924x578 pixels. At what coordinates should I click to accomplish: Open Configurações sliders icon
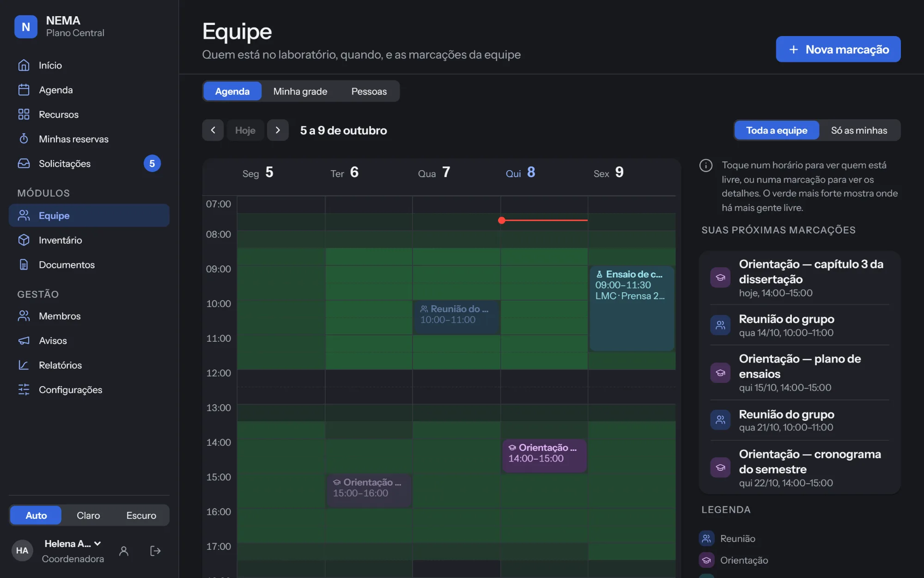[x=24, y=389]
